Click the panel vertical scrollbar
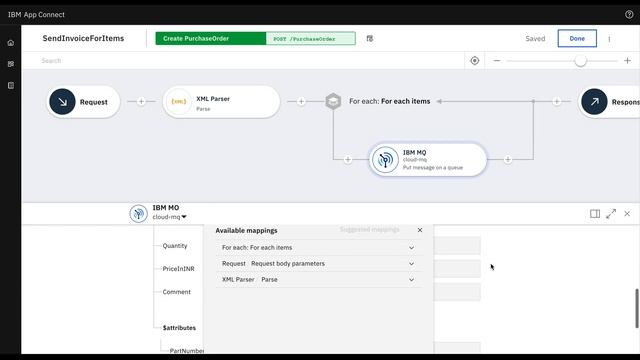The width and height of the screenshot is (640, 360). click(x=637, y=308)
